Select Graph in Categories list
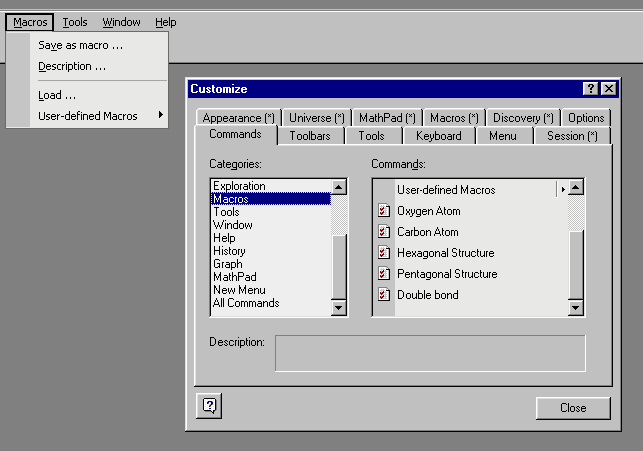643x451 pixels. 271,264
